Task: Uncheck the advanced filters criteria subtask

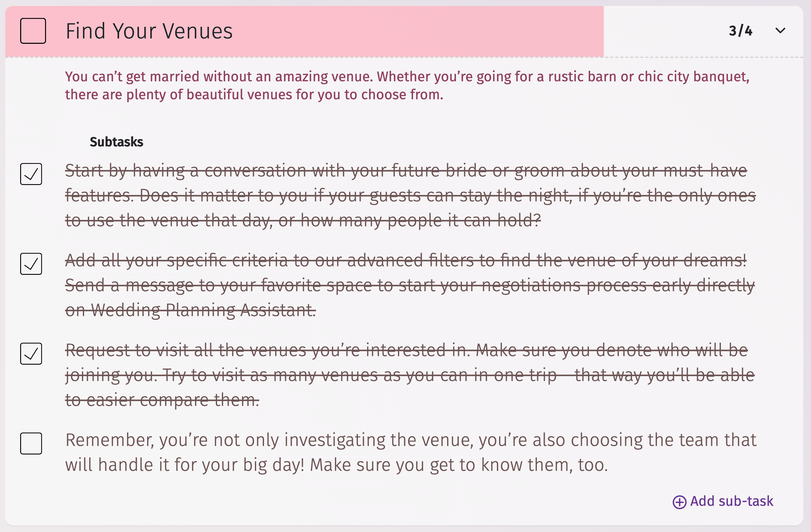Action: [x=31, y=264]
